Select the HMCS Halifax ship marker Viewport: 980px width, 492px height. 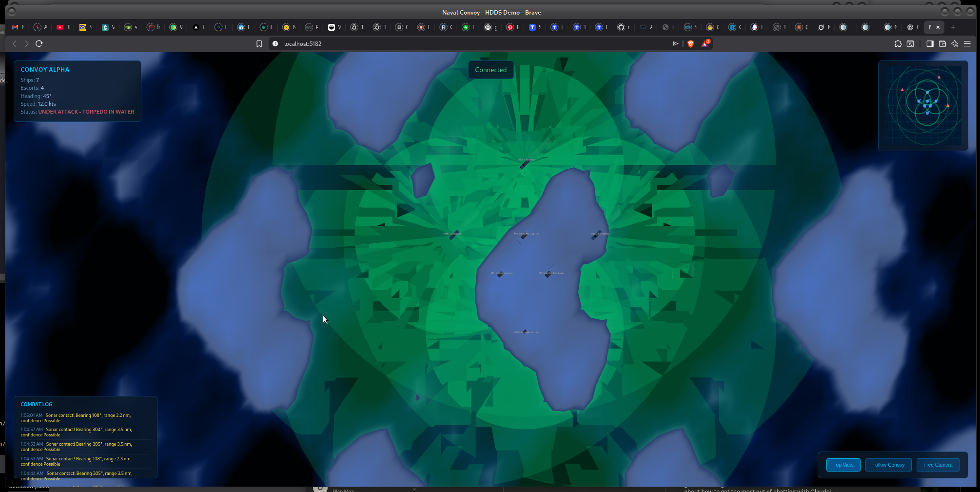(x=597, y=235)
